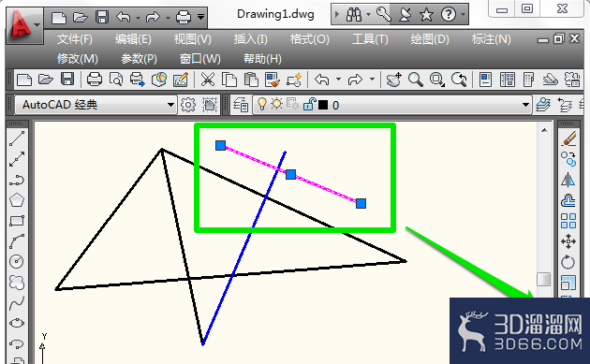Select the Polygon drawing tool
Image resolution: width=590 pixels, height=364 pixels.
[17, 200]
